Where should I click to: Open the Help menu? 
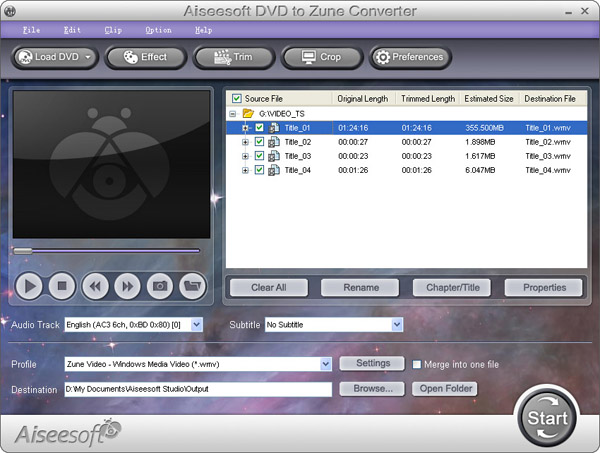click(204, 30)
